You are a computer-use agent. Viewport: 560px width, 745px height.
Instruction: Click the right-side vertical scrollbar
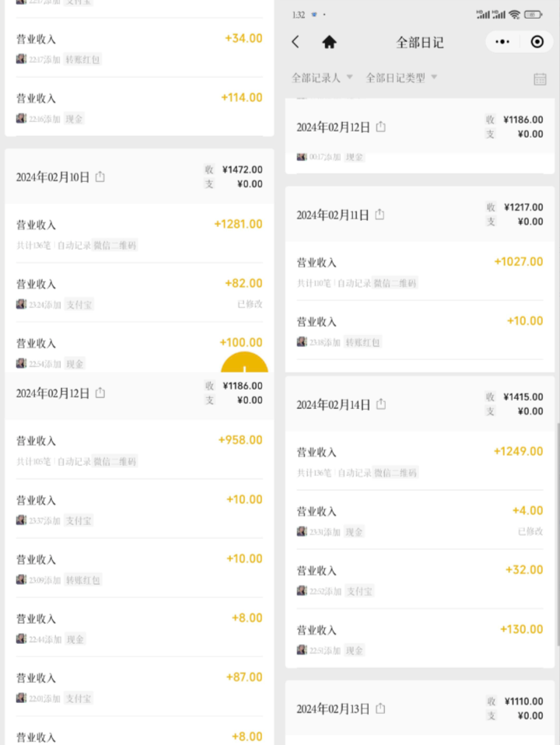558,533
